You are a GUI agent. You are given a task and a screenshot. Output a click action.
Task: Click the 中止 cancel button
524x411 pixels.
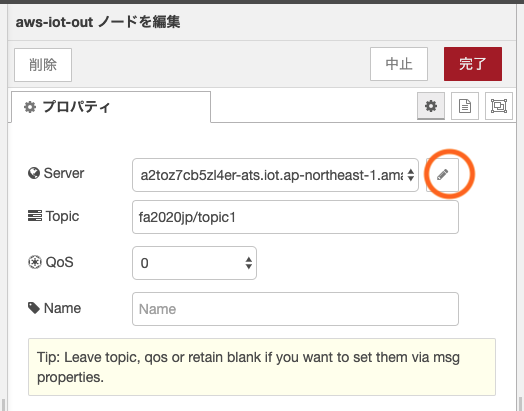399,64
